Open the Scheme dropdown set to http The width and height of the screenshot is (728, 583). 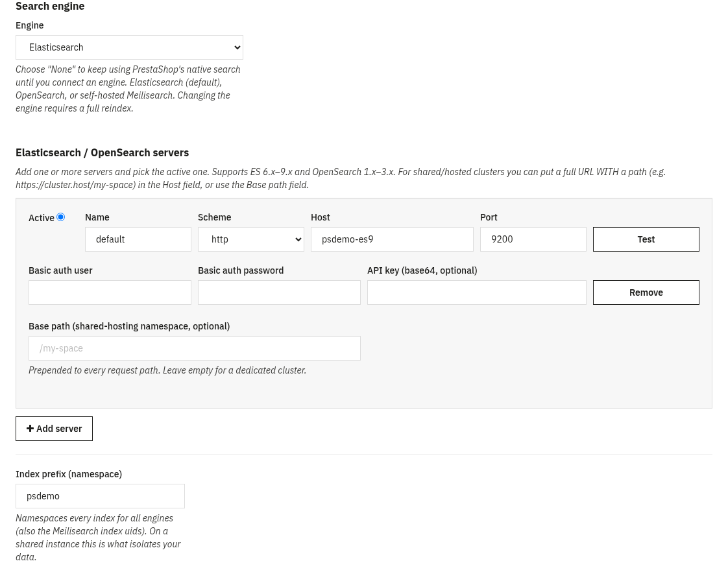coord(250,239)
